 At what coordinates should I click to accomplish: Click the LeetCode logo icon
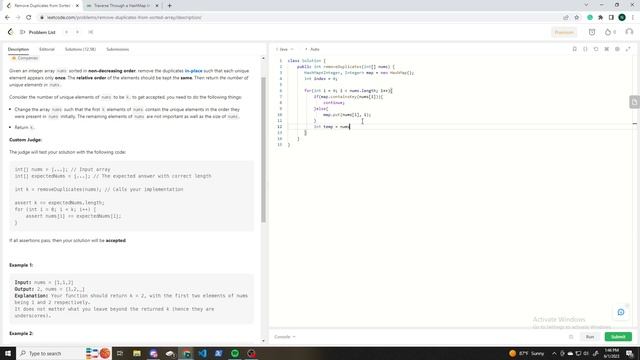(11, 32)
